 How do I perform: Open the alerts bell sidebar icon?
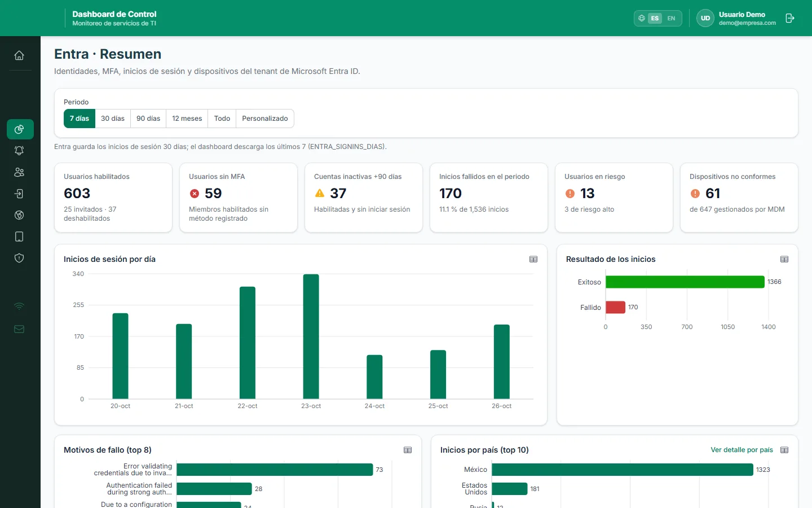pos(19,151)
